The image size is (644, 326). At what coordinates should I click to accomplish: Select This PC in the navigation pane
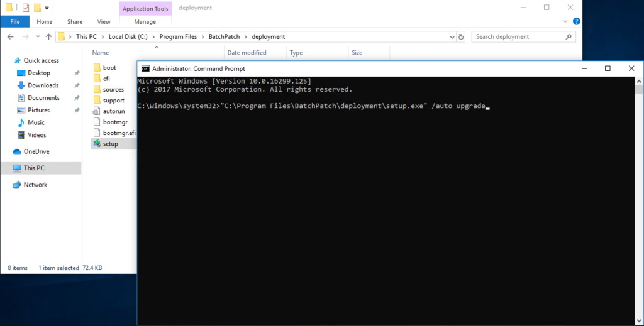click(x=34, y=168)
